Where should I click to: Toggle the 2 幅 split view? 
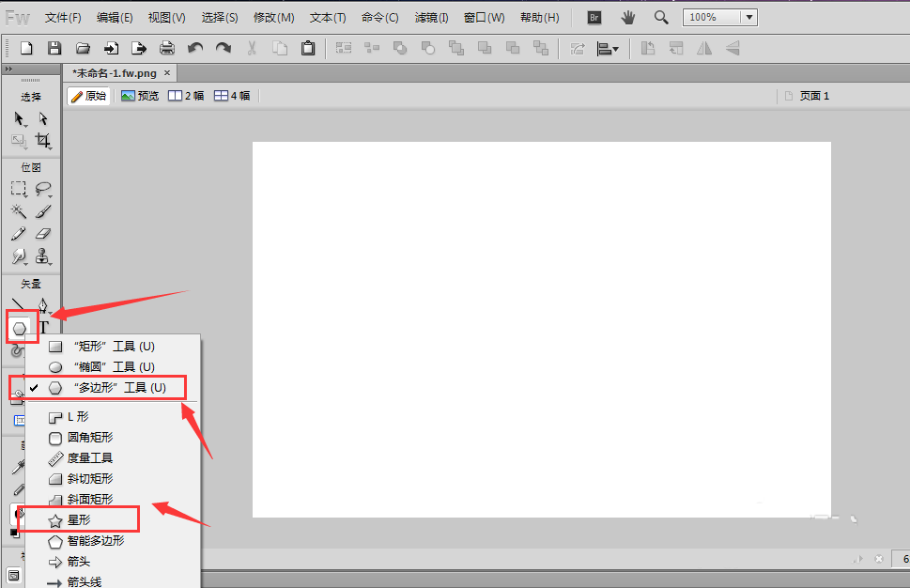tap(186, 96)
